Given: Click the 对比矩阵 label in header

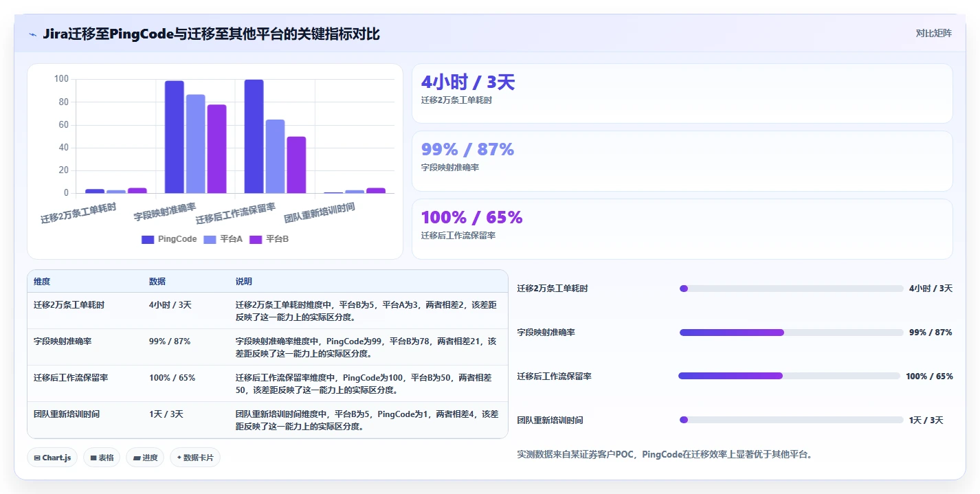Looking at the screenshot, I should click(933, 33).
